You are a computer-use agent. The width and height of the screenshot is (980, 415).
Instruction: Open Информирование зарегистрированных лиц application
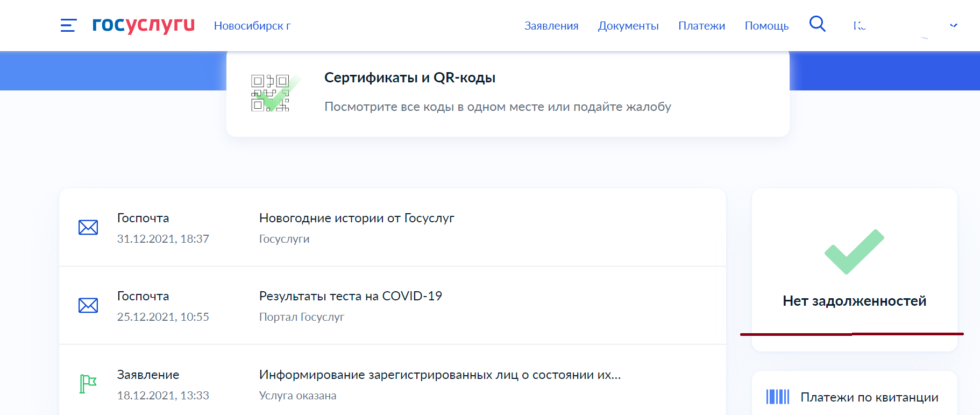439,375
